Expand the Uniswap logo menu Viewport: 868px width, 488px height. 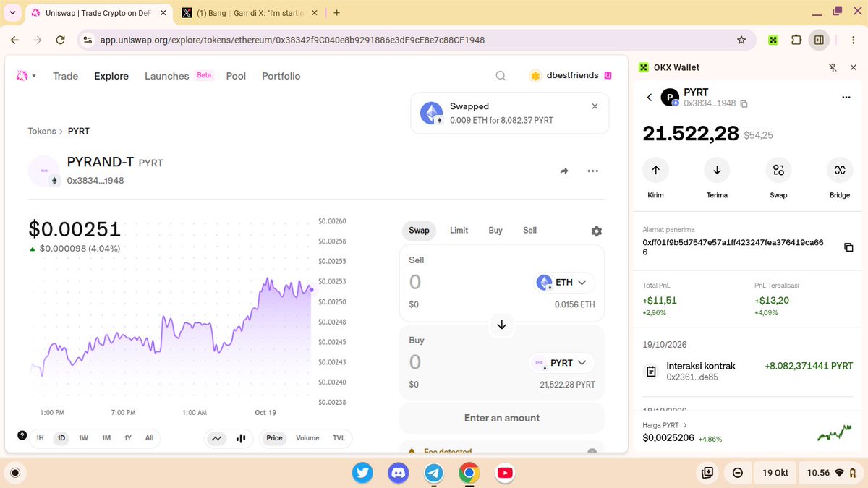click(x=26, y=76)
